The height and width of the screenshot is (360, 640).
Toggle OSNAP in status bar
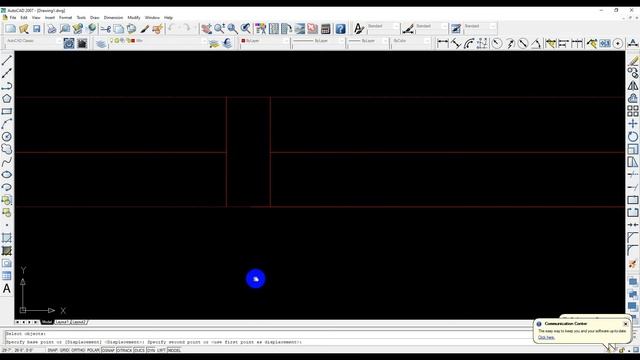[108, 350]
